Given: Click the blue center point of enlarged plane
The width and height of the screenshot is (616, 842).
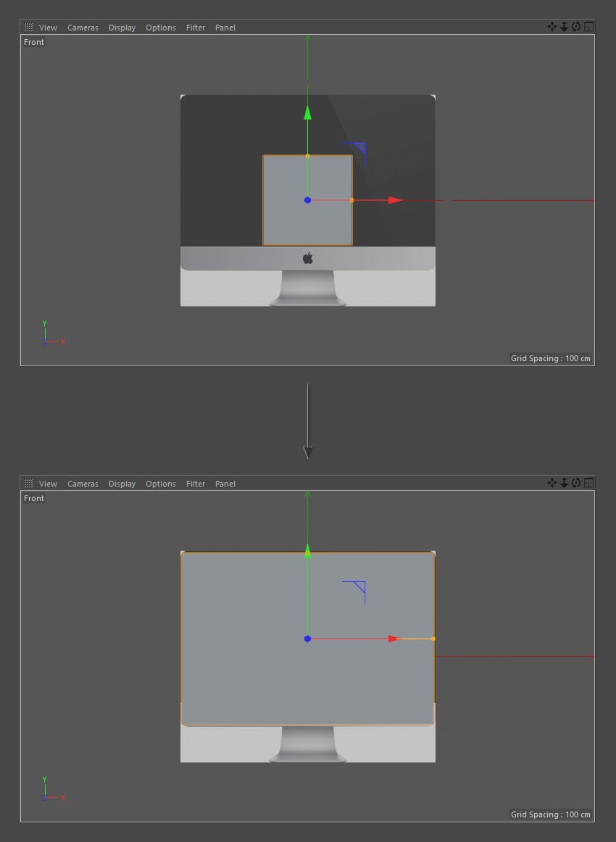Looking at the screenshot, I should (x=307, y=638).
